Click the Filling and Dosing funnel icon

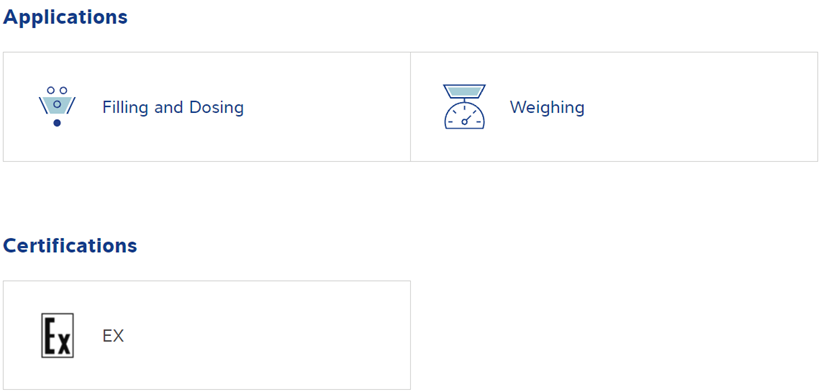point(57,107)
